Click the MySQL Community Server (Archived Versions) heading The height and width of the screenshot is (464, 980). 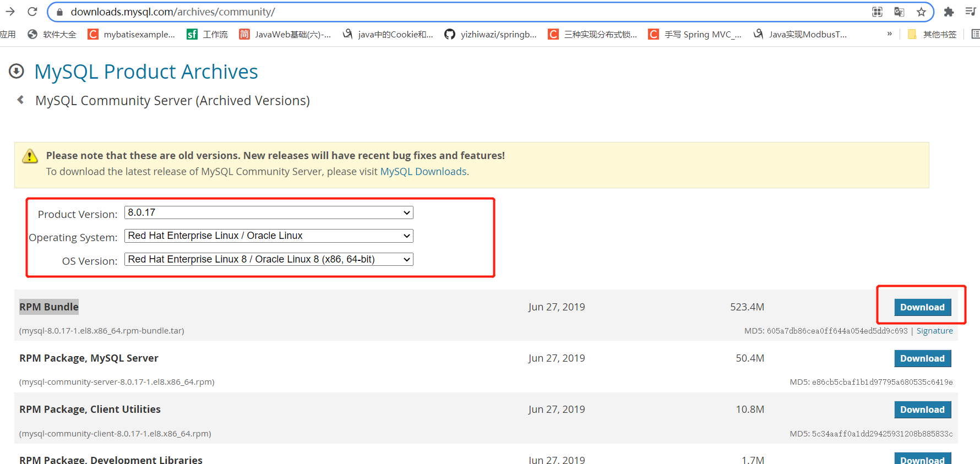coord(172,101)
